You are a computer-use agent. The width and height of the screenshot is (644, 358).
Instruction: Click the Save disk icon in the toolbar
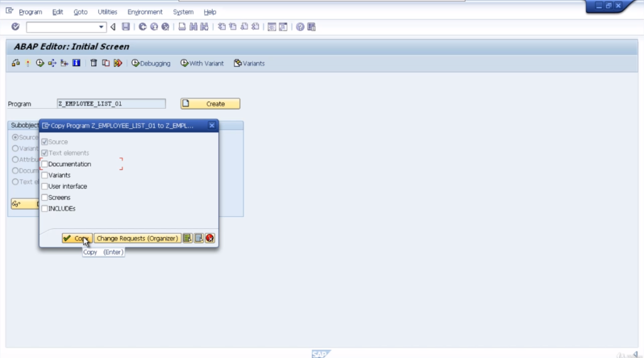(126, 26)
